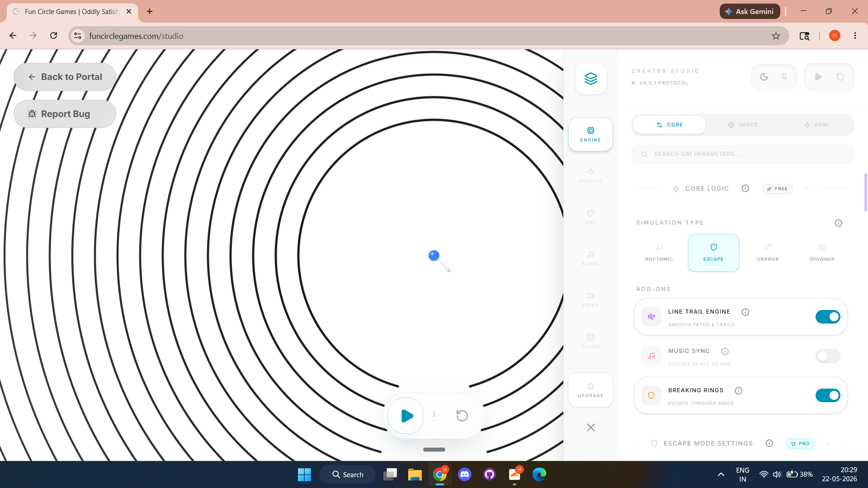The height and width of the screenshot is (488, 868).
Task: Open the Video sidebar section
Action: coord(590,300)
